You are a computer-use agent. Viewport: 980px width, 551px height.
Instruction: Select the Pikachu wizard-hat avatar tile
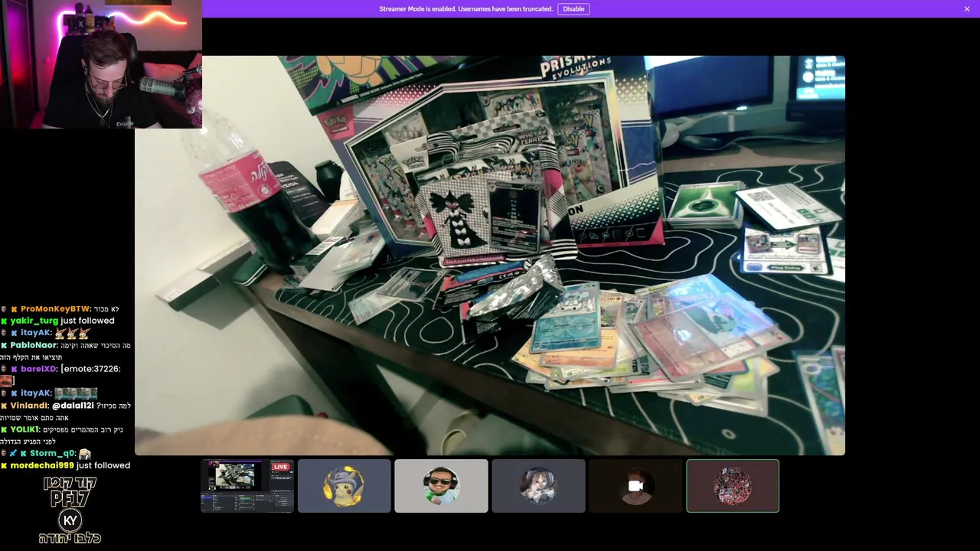coord(344,486)
